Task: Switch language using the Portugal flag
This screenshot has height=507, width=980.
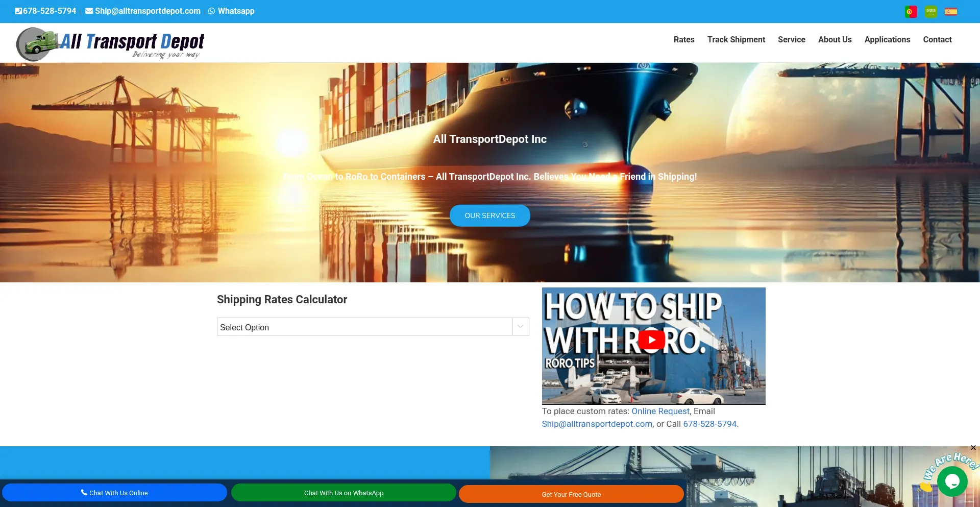Action: coord(911,11)
